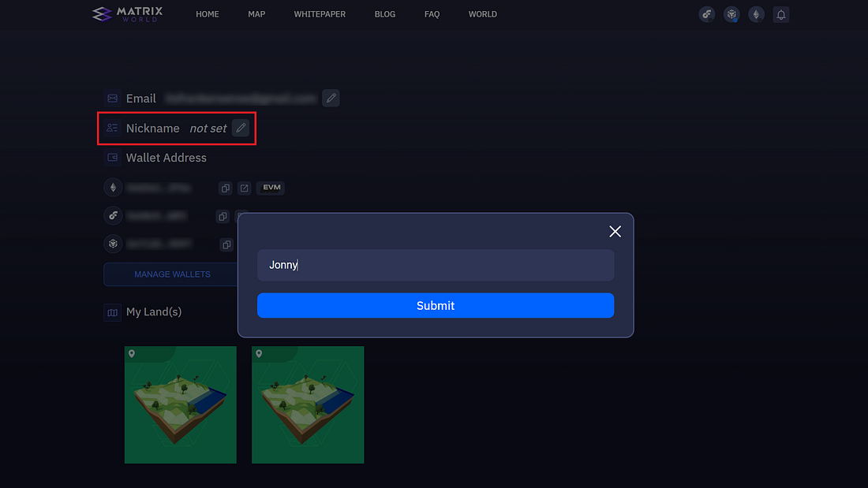Click the Matrix World logo

tap(127, 14)
